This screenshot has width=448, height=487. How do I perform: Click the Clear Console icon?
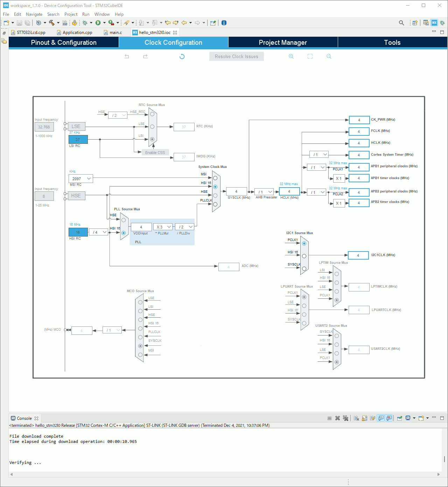356,418
